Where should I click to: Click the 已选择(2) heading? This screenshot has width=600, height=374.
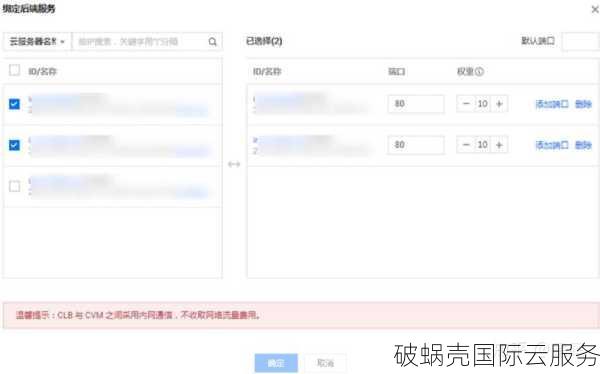(264, 41)
